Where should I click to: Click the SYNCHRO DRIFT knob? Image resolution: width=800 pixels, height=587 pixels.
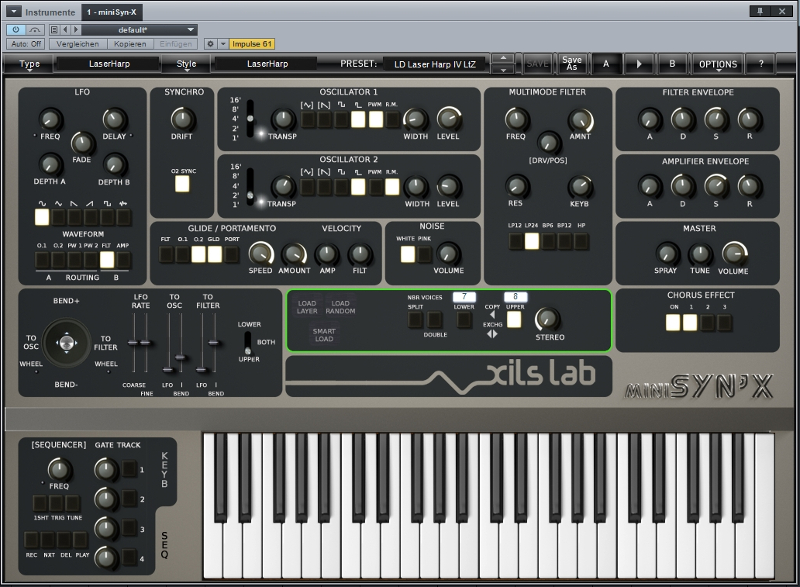click(x=182, y=119)
